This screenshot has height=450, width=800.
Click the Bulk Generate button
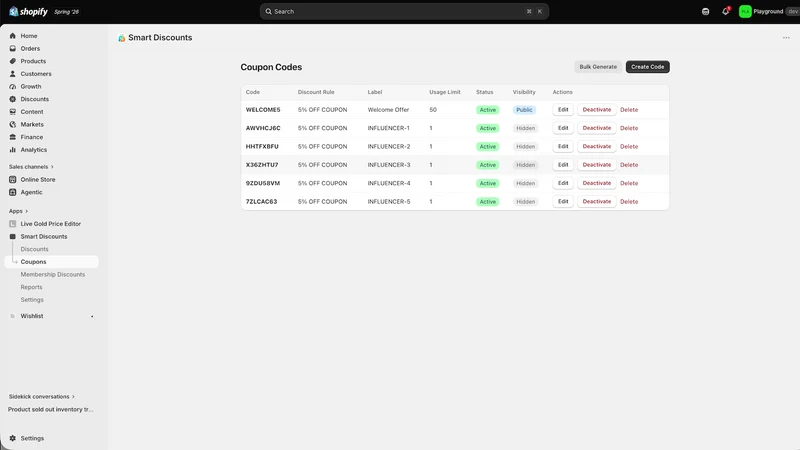click(x=598, y=67)
